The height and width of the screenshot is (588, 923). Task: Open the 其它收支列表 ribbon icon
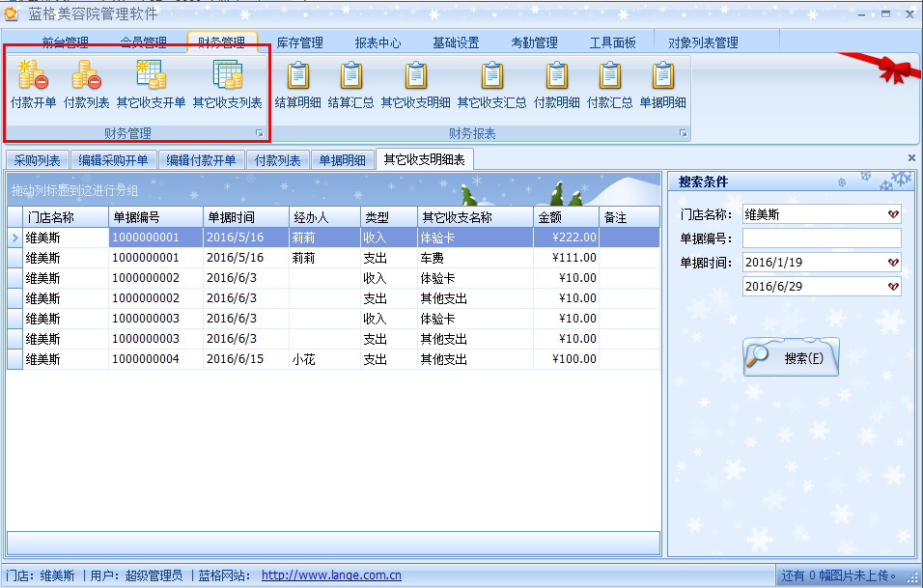(x=227, y=83)
